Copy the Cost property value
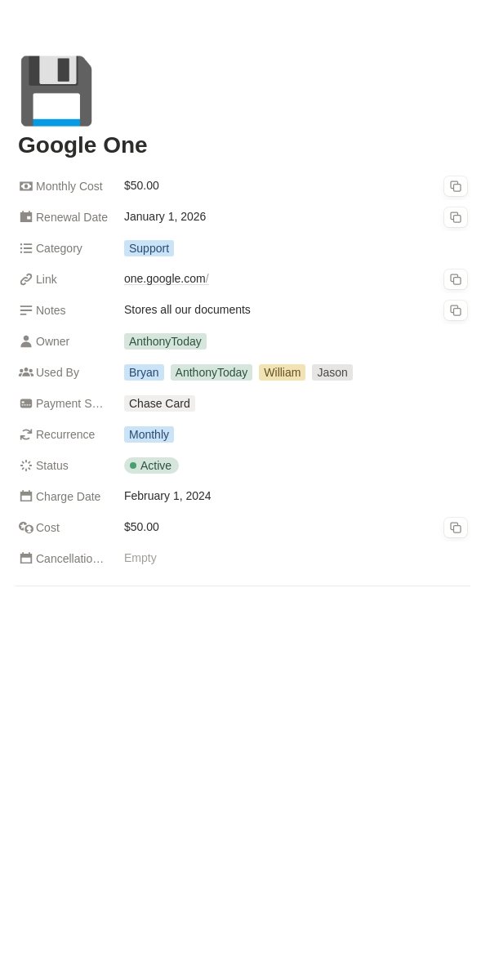 [x=456, y=528]
